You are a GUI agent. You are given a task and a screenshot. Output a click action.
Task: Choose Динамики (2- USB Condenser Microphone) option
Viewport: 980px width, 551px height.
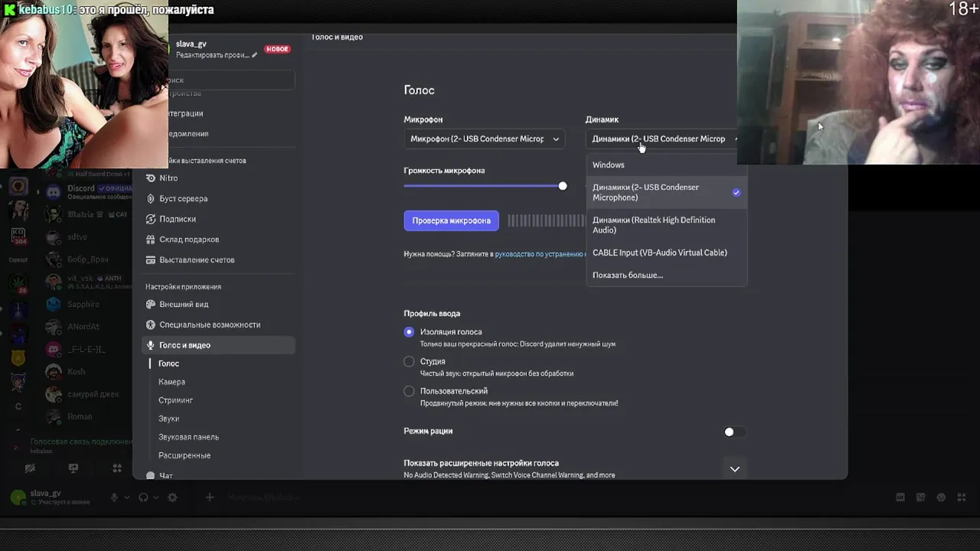(x=666, y=192)
